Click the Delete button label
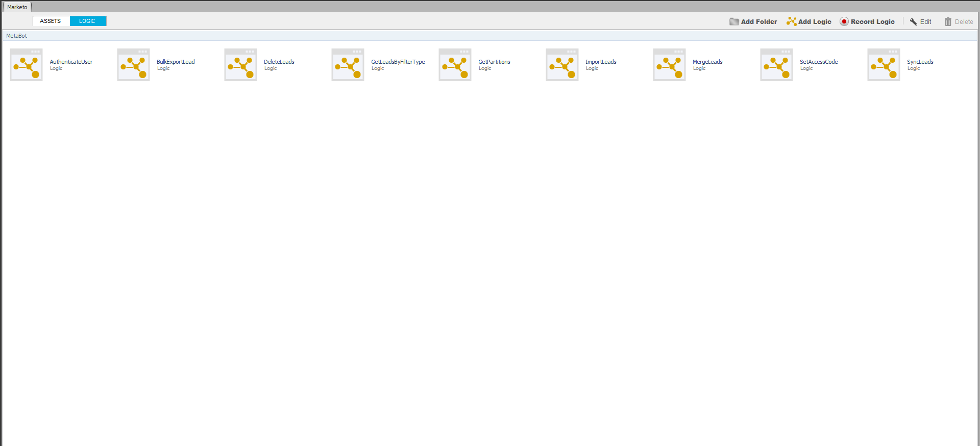This screenshot has width=980, height=446. [964, 22]
